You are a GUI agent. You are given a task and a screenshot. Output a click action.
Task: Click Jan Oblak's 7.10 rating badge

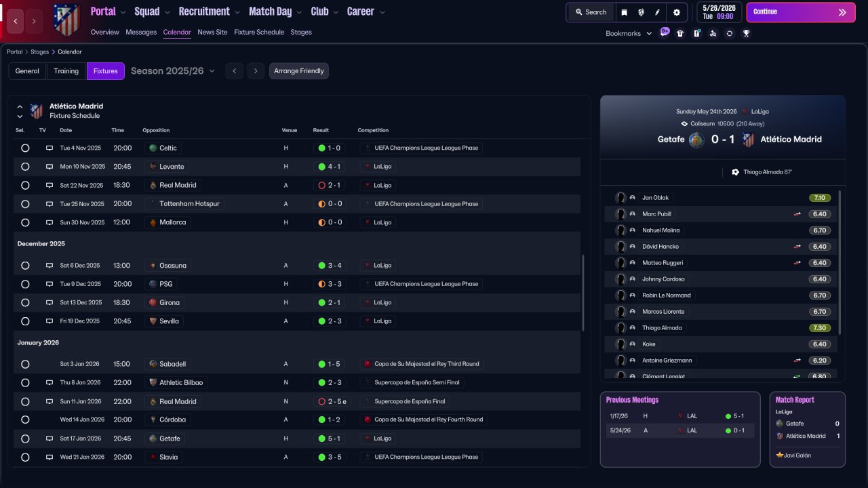tap(820, 198)
